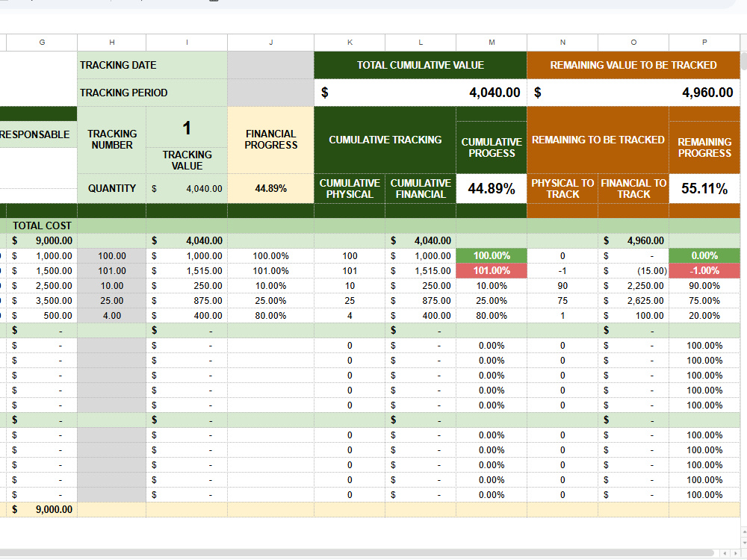Select the PHYSICAL TO TRACK header cell
Screen dimensions: 747x560
562,189
